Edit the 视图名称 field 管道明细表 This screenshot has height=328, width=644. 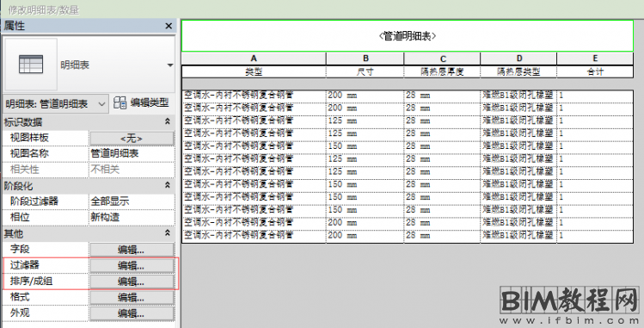coord(132,154)
